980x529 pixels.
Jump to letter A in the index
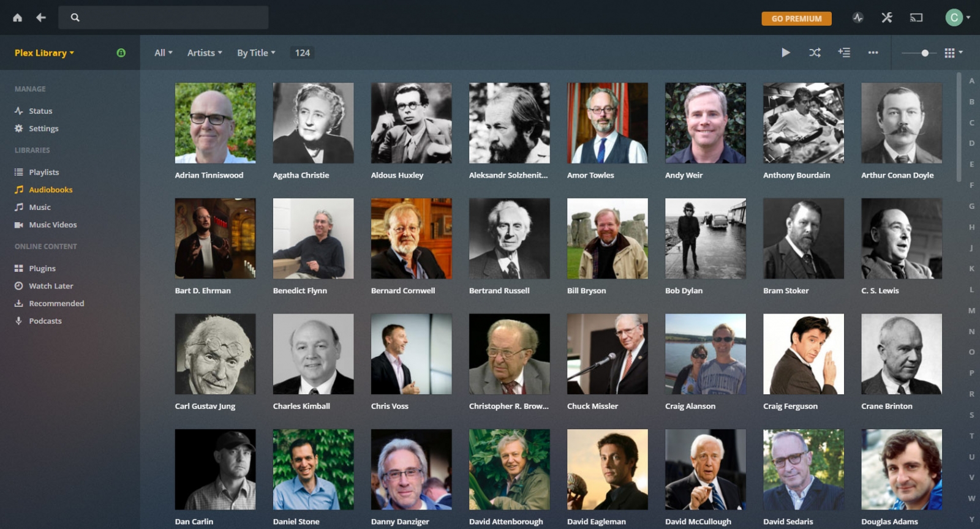coord(971,81)
